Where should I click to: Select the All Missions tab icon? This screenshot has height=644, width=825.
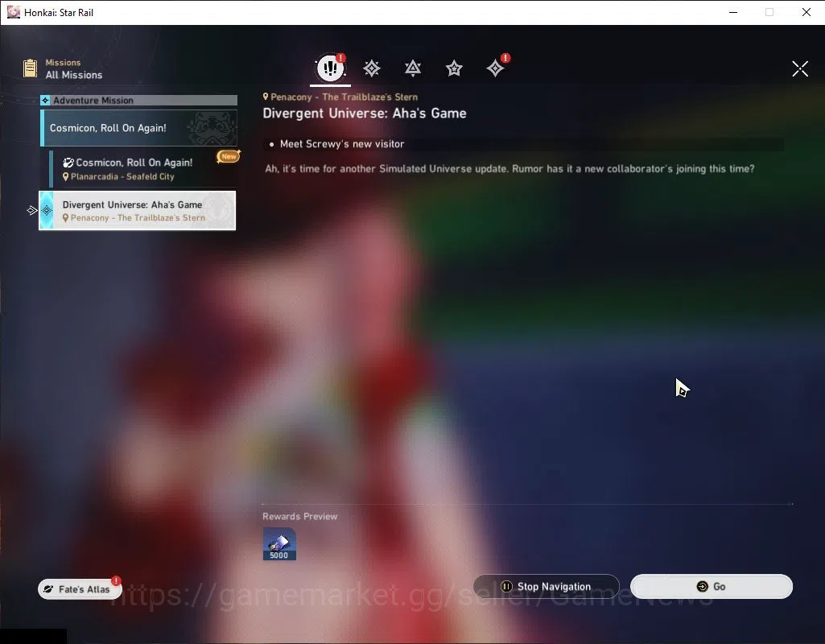(x=331, y=68)
